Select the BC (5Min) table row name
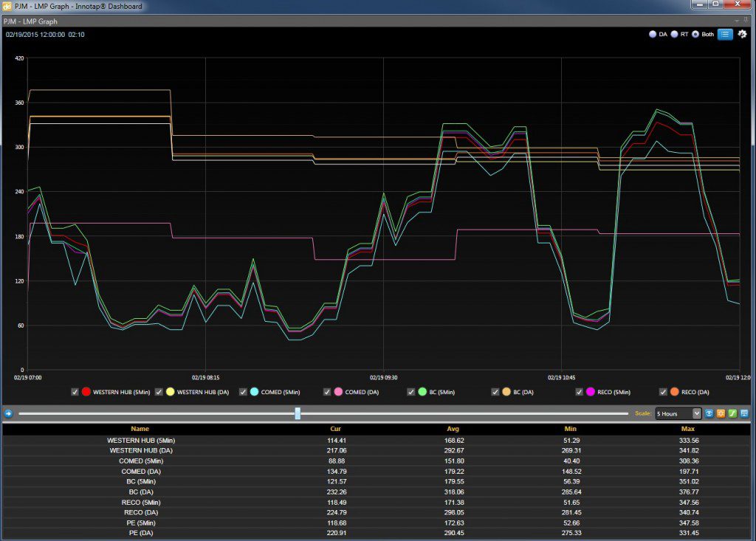The image size is (756, 541). (x=141, y=481)
